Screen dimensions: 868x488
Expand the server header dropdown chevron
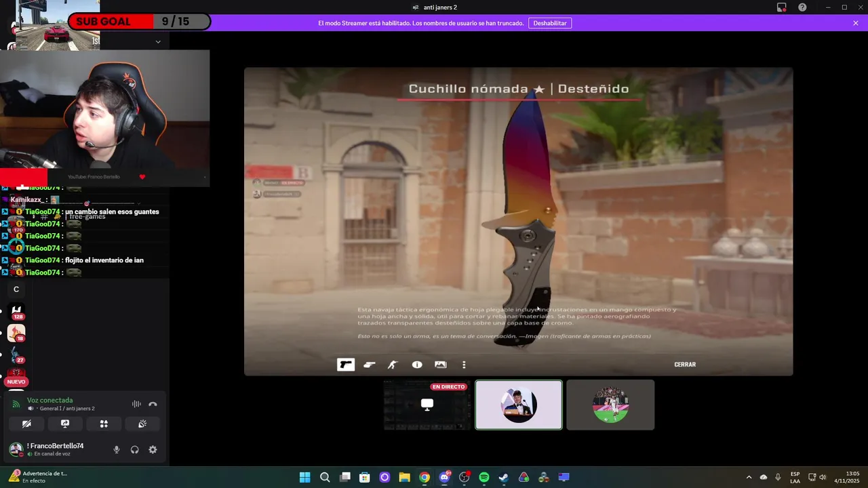click(x=158, y=41)
